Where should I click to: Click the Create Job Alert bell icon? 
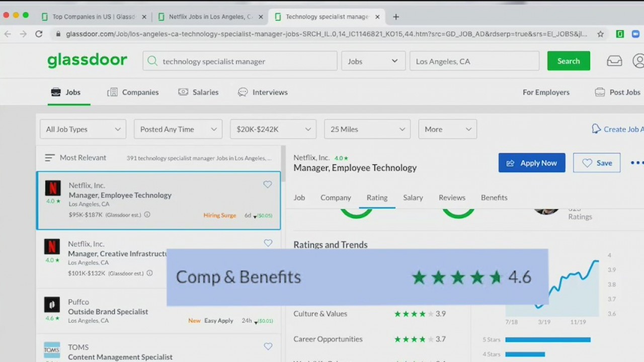[x=596, y=129]
